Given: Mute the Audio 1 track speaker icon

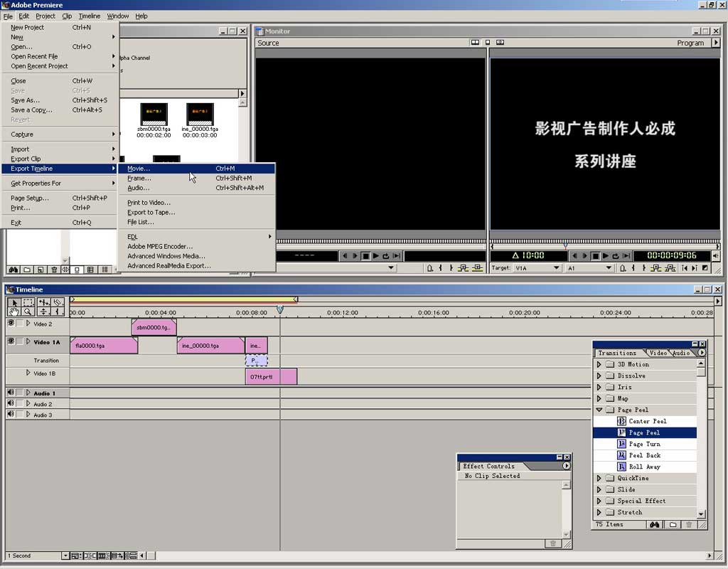Looking at the screenshot, I should pos(11,393).
